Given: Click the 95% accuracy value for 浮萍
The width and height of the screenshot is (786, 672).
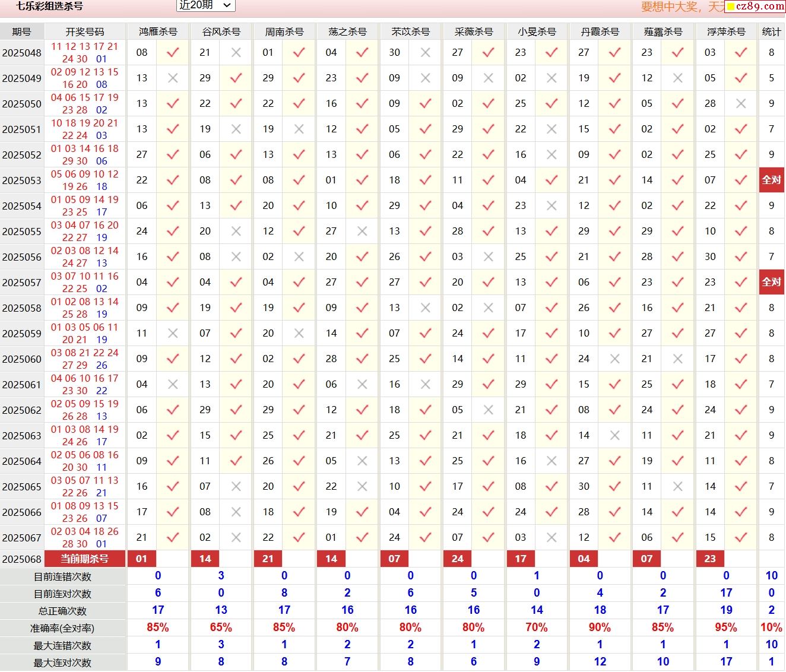Looking at the screenshot, I should point(726,627).
